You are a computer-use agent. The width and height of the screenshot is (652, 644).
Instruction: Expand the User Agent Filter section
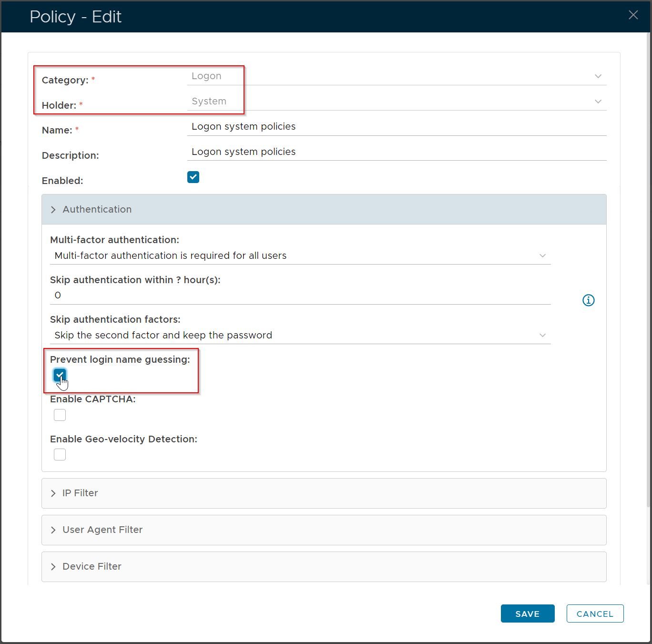(x=102, y=530)
